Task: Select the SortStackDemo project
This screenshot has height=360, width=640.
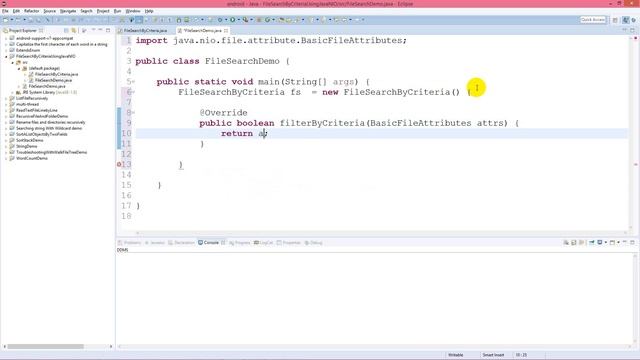Action: click(29, 140)
